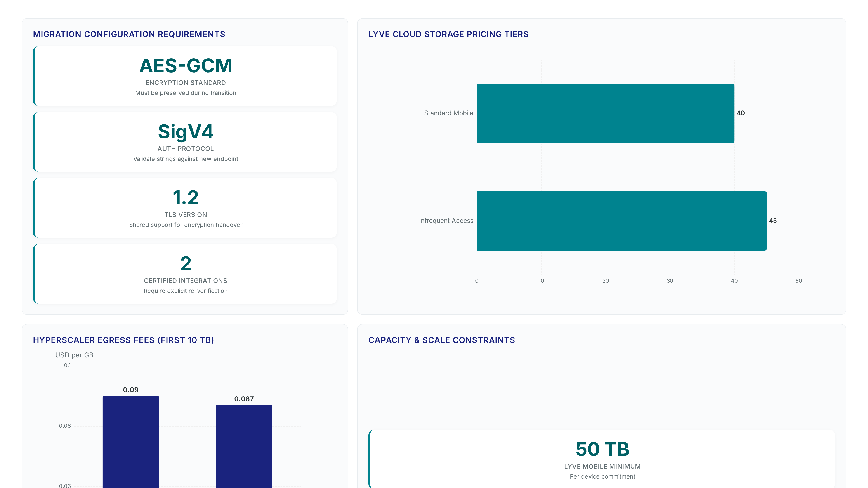This screenshot has height=488, width=868.
Task: Click 'Per device commitment' text
Action: 602,477
